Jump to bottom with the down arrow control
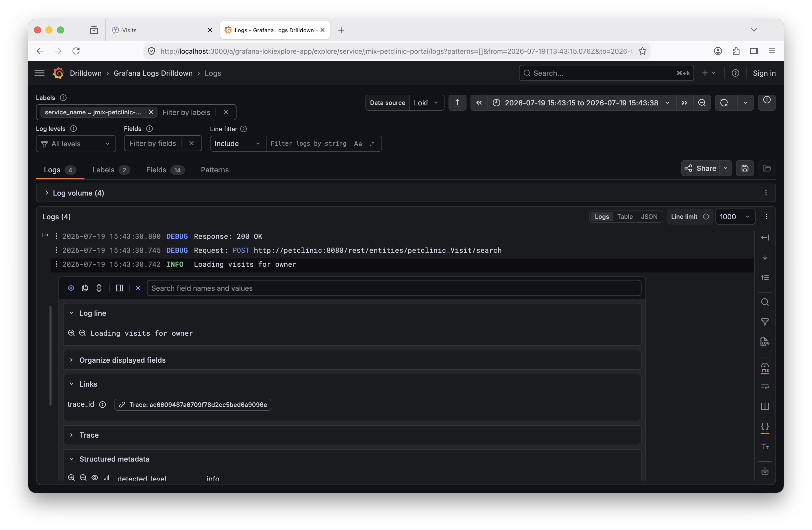Viewport: 812px width, 530px height. click(765, 258)
